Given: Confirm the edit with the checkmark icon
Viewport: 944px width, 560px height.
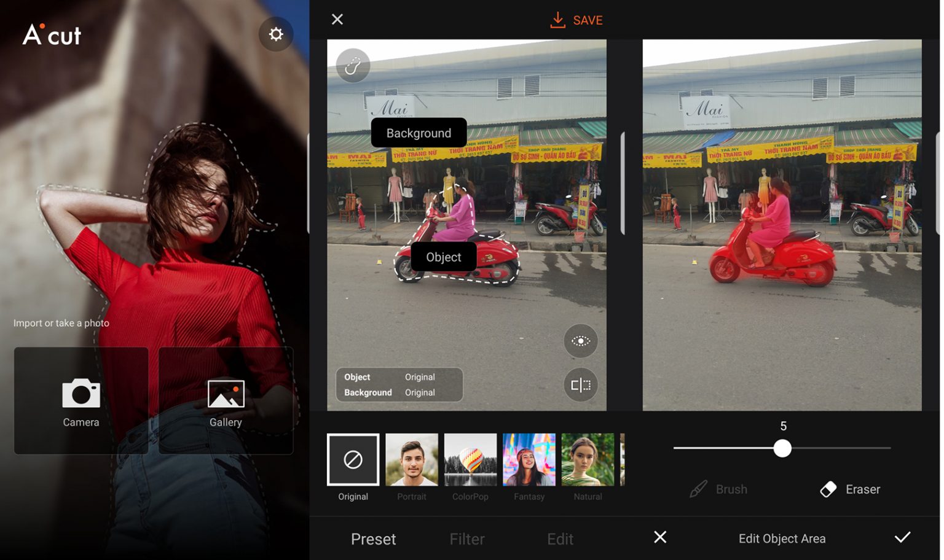Looking at the screenshot, I should 902,538.
